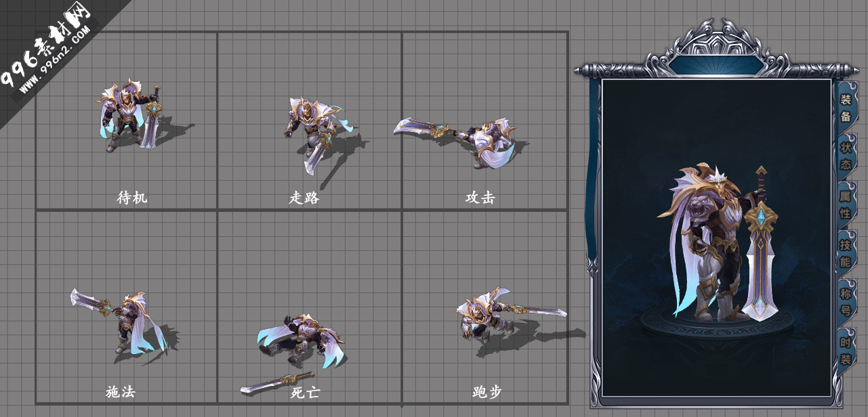868x417 pixels.
Task: Click the 待机 label text
Action: click(x=132, y=198)
